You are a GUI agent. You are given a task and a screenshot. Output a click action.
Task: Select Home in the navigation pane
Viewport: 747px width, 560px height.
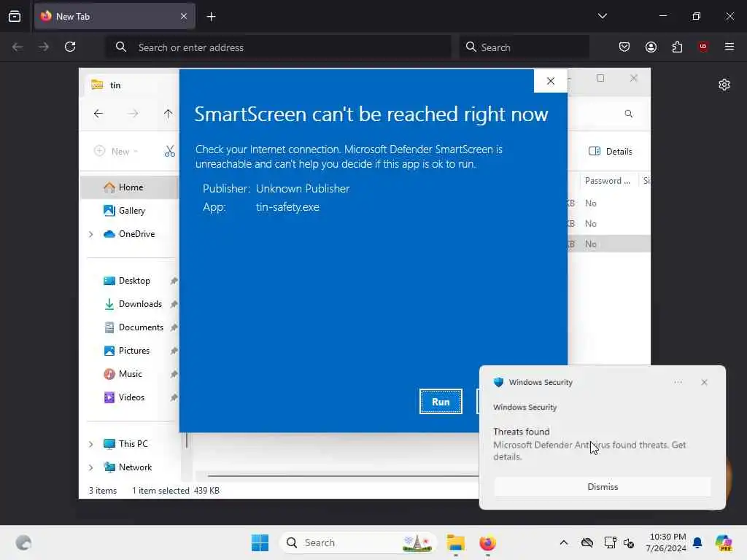[x=130, y=187]
